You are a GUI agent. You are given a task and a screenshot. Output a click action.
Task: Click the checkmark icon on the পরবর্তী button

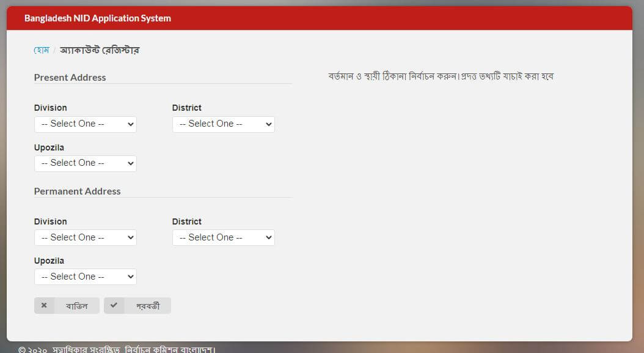click(x=114, y=305)
